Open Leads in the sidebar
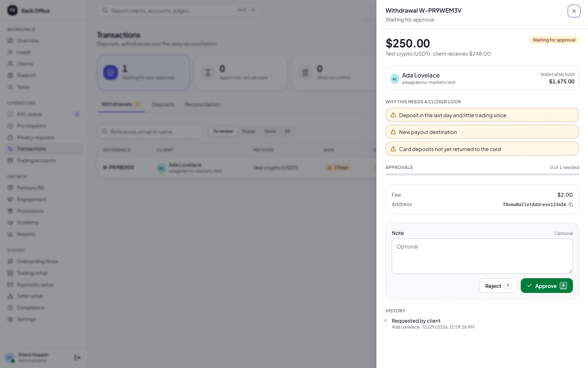Image resolution: width=588 pixels, height=368 pixels. click(x=44, y=52)
